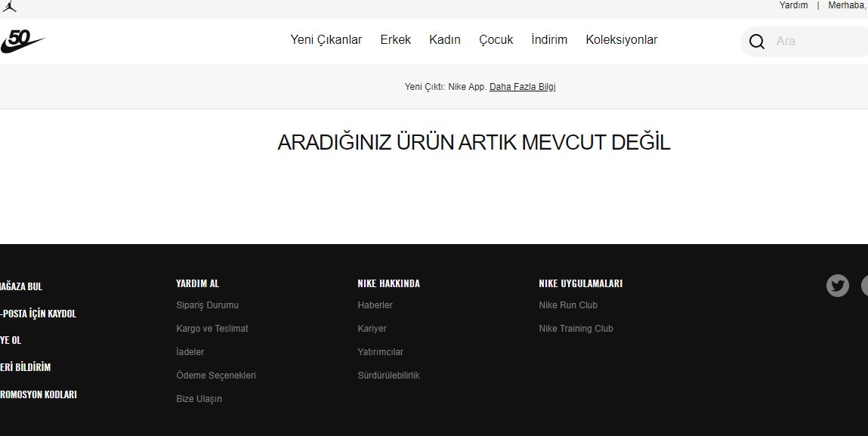Follow the Daha Fazla Bilgi link

pyautogui.click(x=522, y=87)
